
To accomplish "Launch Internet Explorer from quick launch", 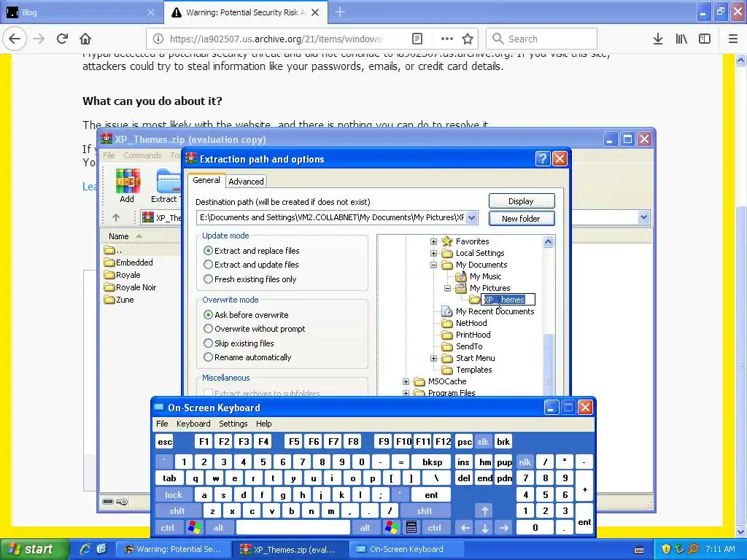I will click(85, 549).
